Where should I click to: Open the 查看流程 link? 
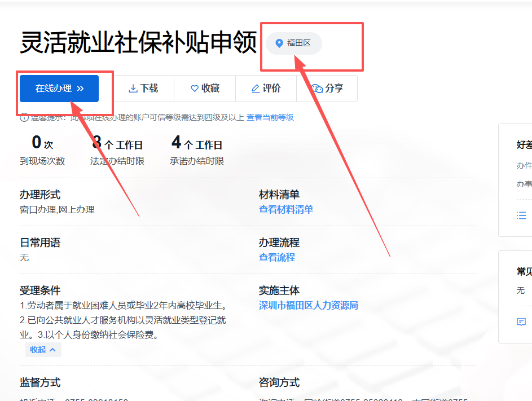(277, 258)
